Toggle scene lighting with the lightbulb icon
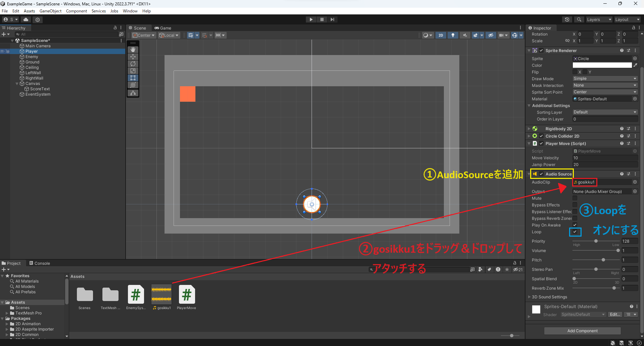The image size is (644, 346). [x=453, y=35]
